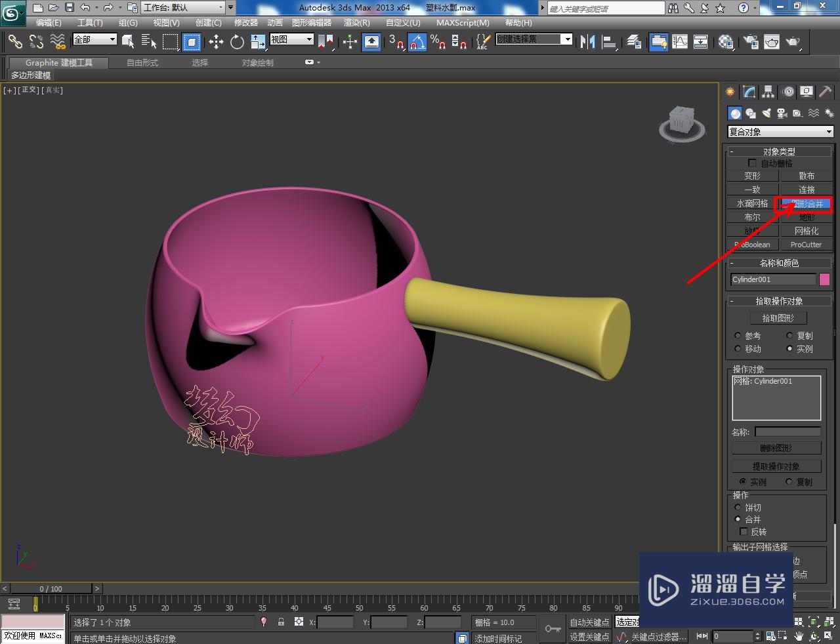Switch to the 自由形式 ribbon tab
Image resolution: width=840 pixels, height=644 pixels.
coord(142,63)
